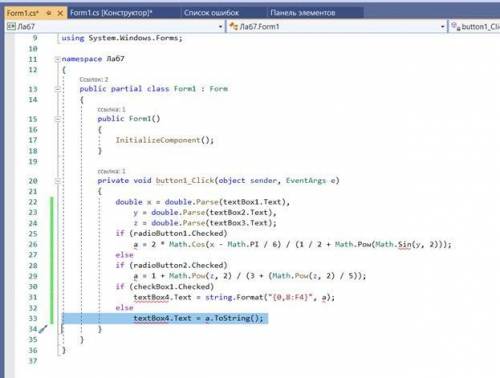Click the Лаб7 project icon in navigation bar

click(11, 26)
